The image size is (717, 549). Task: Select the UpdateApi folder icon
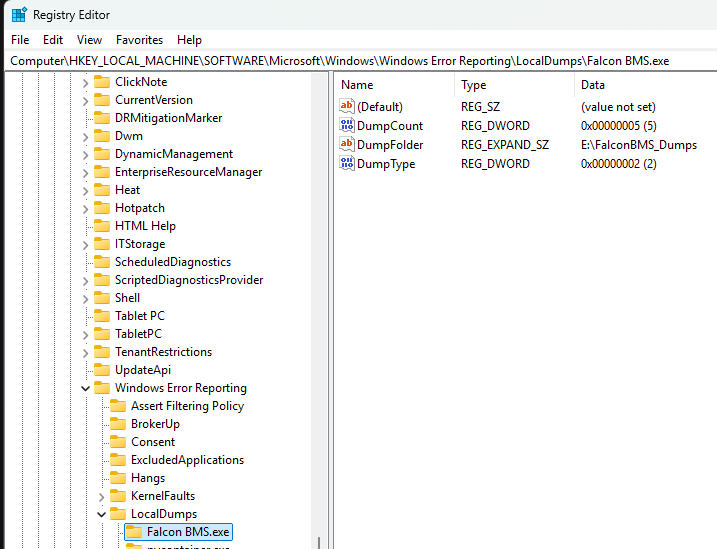(x=102, y=369)
